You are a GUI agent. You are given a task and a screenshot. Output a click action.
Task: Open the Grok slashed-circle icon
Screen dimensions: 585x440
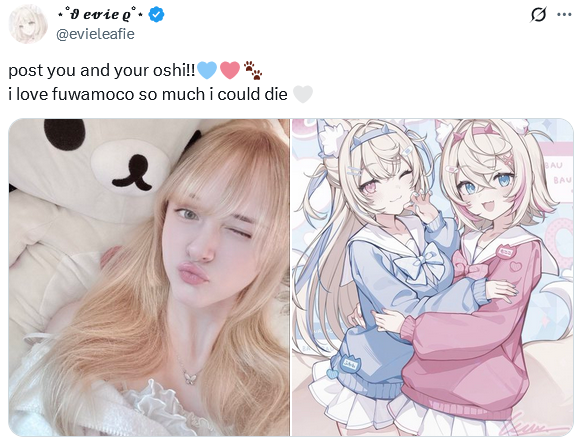click(x=538, y=15)
